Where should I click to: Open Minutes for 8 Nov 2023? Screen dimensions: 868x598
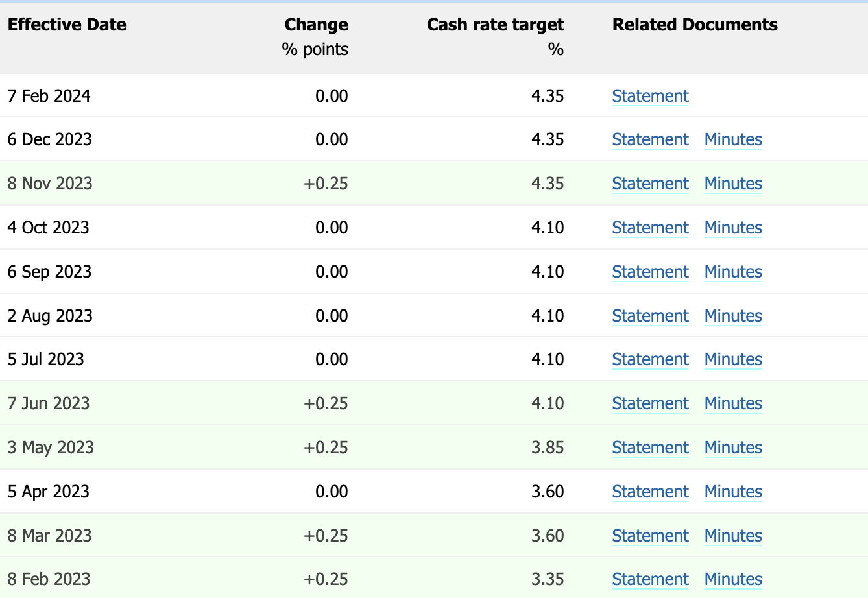pos(733,184)
